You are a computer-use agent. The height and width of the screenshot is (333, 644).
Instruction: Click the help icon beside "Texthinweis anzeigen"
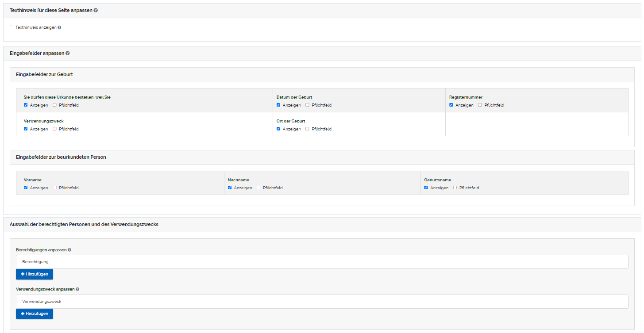point(60,27)
